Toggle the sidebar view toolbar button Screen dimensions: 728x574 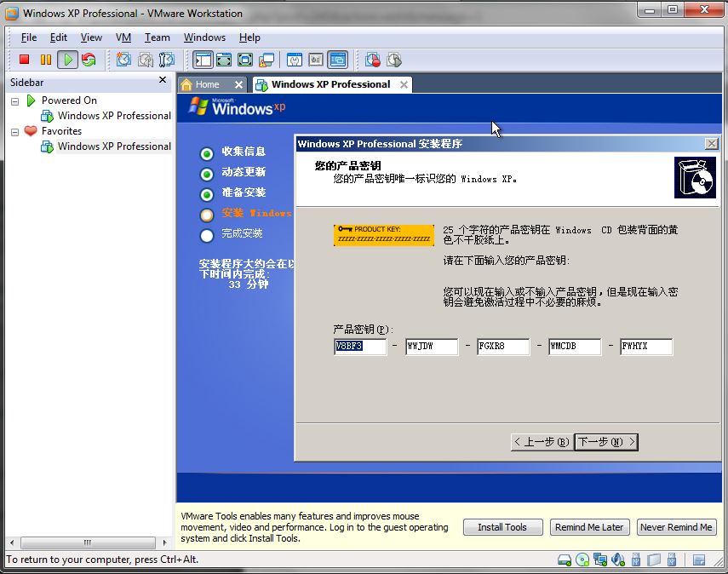203,60
